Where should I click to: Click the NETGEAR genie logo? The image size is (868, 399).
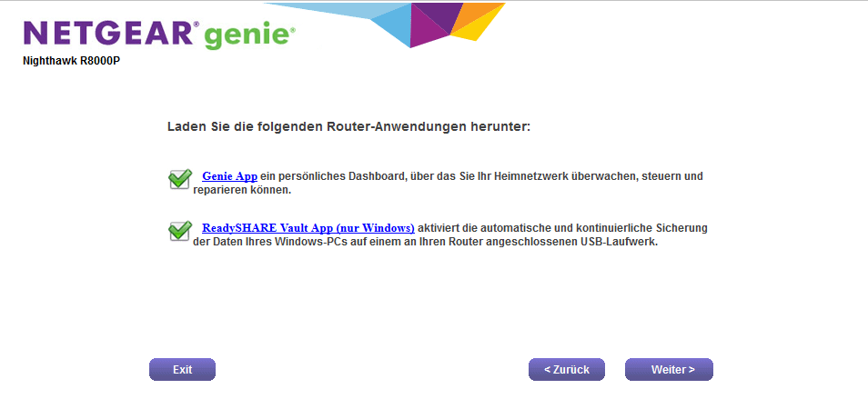click(159, 35)
